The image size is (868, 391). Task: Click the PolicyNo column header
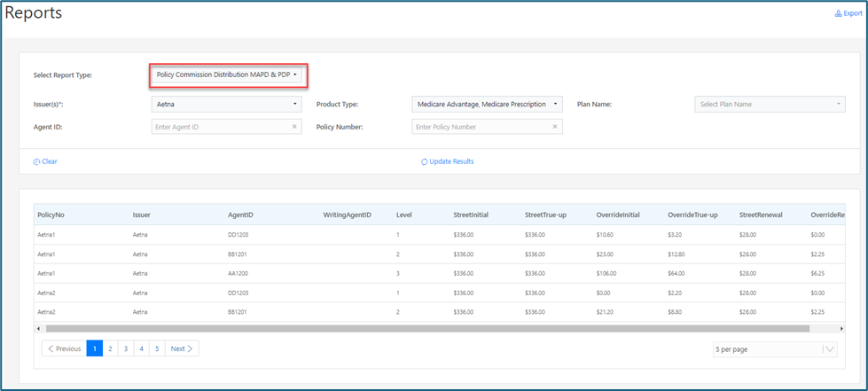pyautogui.click(x=51, y=215)
